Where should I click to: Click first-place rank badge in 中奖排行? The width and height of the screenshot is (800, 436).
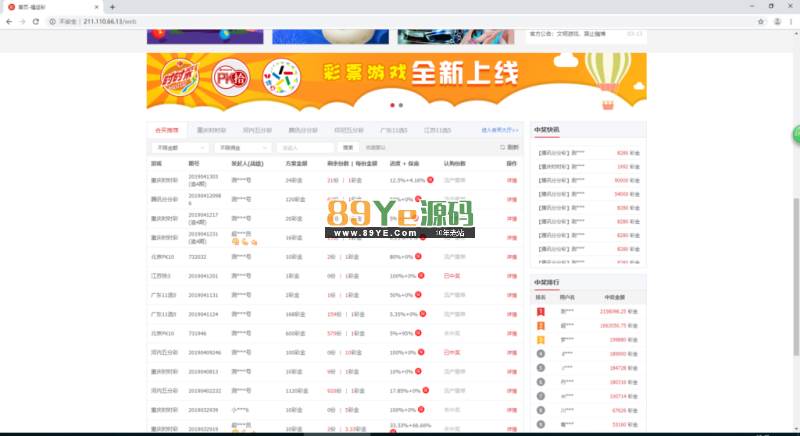(x=541, y=311)
